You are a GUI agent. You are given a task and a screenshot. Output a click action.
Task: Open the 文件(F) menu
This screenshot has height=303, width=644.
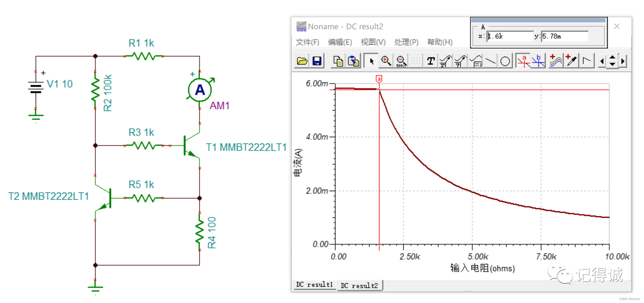tap(307, 42)
